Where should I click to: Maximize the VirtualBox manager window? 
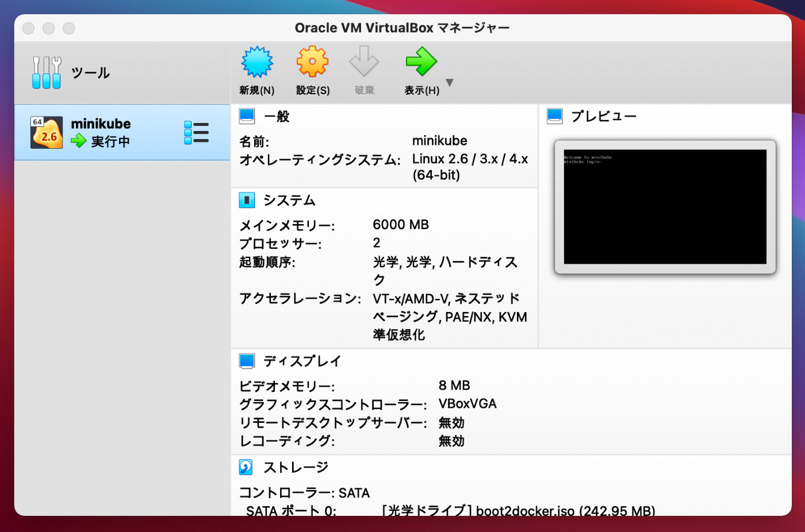tap(69, 28)
